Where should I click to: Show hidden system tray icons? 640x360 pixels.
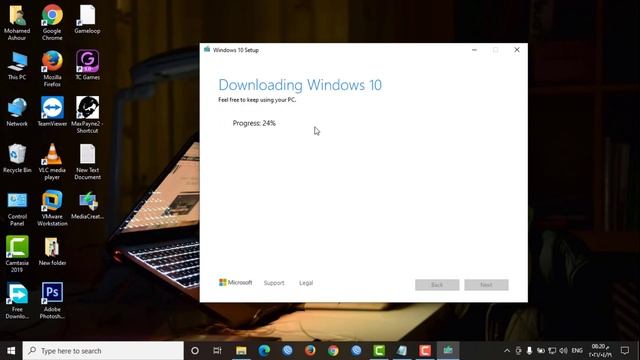pos(507,351)
